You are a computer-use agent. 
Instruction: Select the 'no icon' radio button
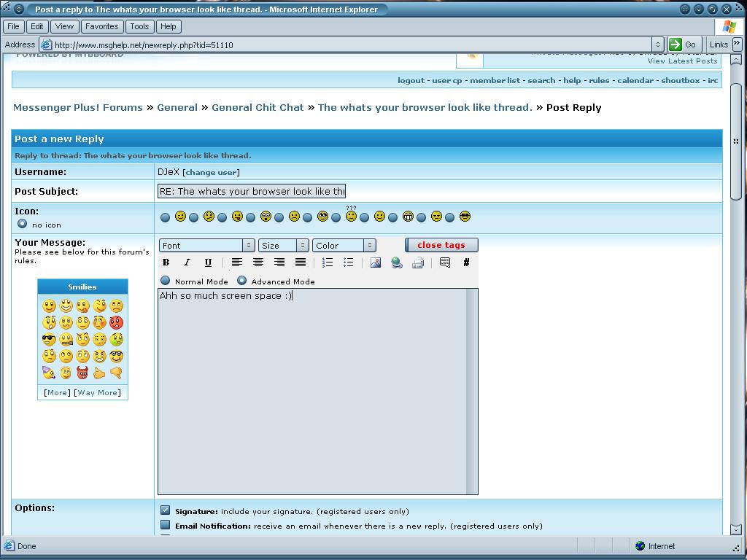tap(22, 223)
